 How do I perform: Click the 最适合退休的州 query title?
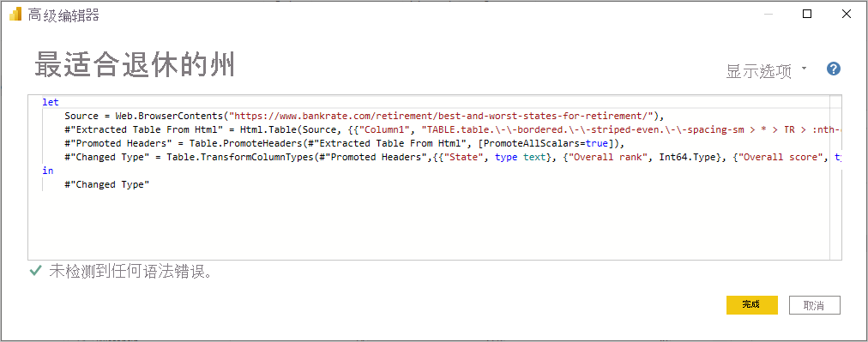135,65
